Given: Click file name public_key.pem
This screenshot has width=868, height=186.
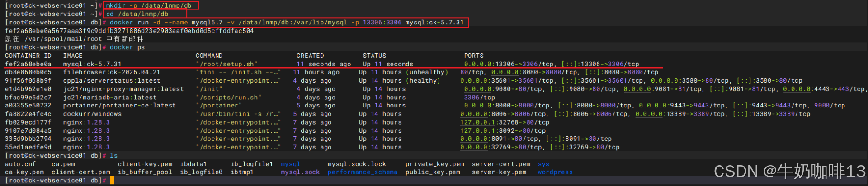Looking at the screenshot, I should [x=433, y=172].
